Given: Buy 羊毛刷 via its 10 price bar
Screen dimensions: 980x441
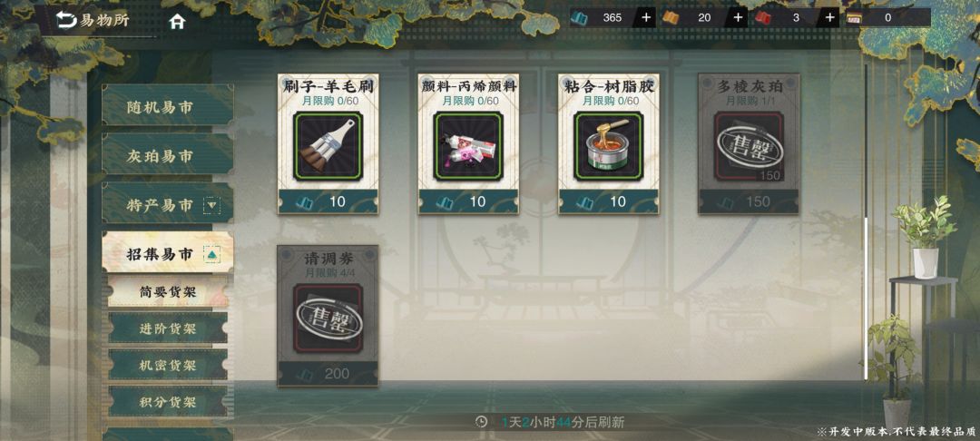Looking at the screenshot, I should [328, 201].
